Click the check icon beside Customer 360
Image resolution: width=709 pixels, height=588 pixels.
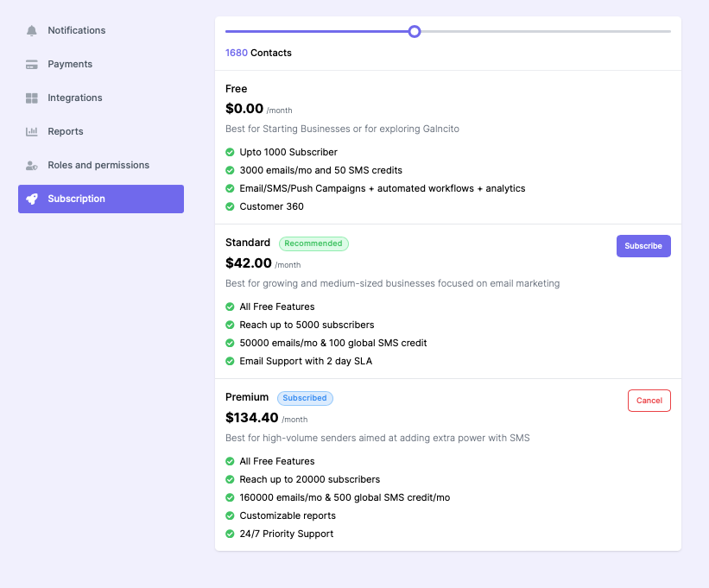230,206
